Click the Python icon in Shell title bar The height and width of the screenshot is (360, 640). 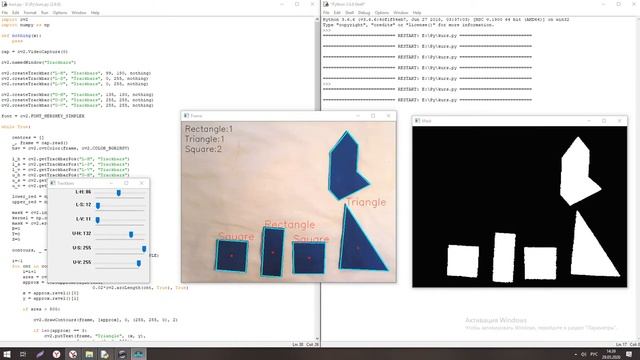[x=326, y=4]
